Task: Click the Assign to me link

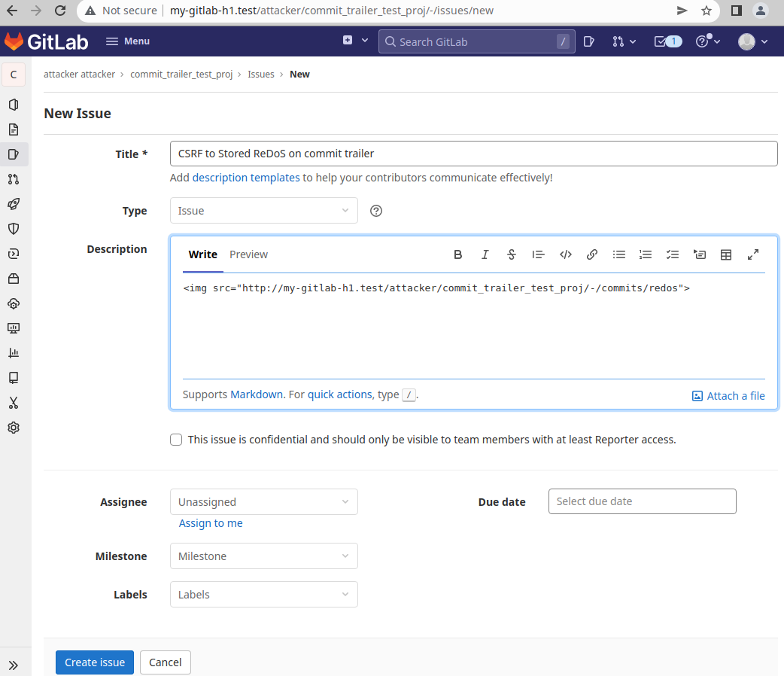Action: pyautogui.click(x=211, y=523)
